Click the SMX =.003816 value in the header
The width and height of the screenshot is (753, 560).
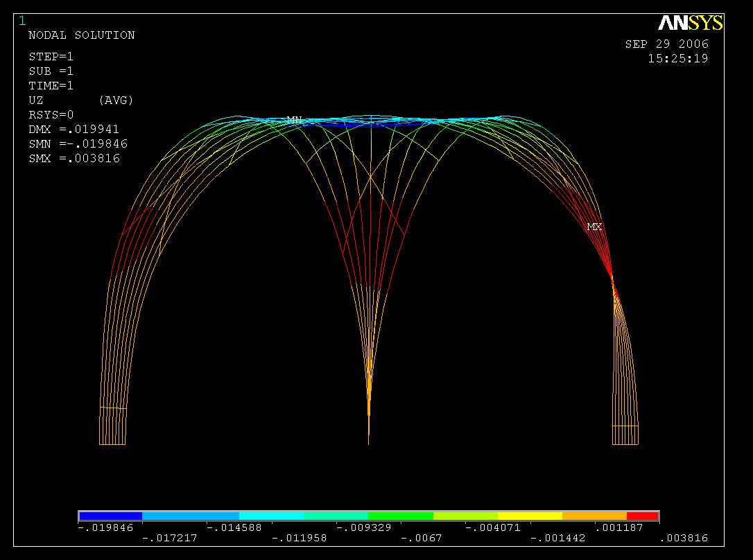[x=74, y=158]
